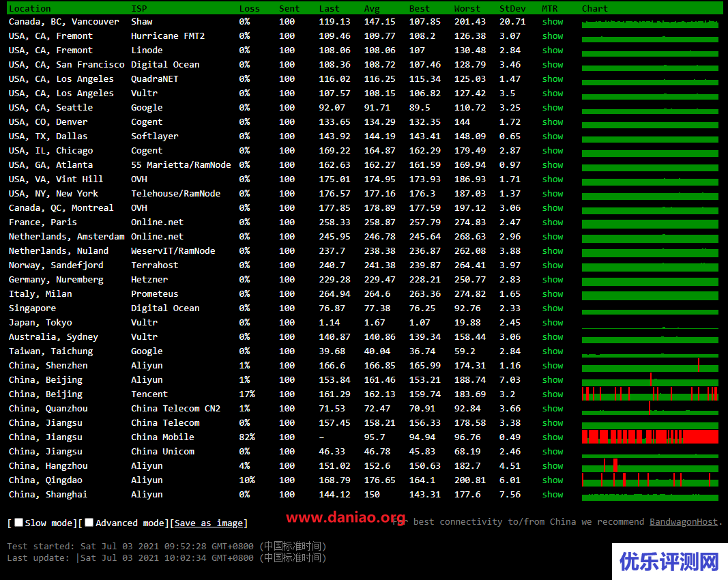
Task: Show MTR for Vint Hill OVH row
Action: click(553, 179)
